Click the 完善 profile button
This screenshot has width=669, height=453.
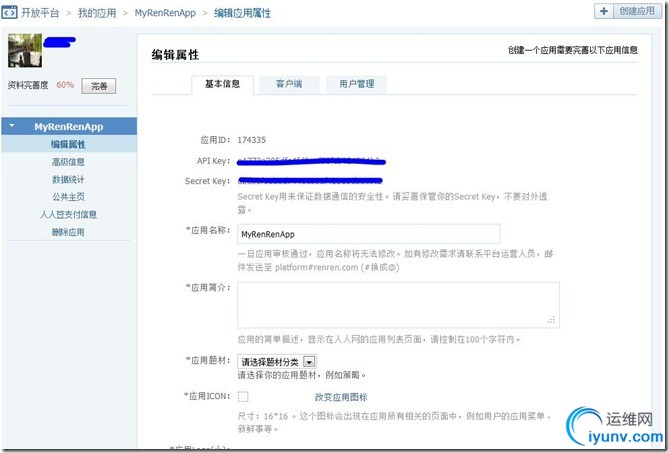[x=99, y=86]
